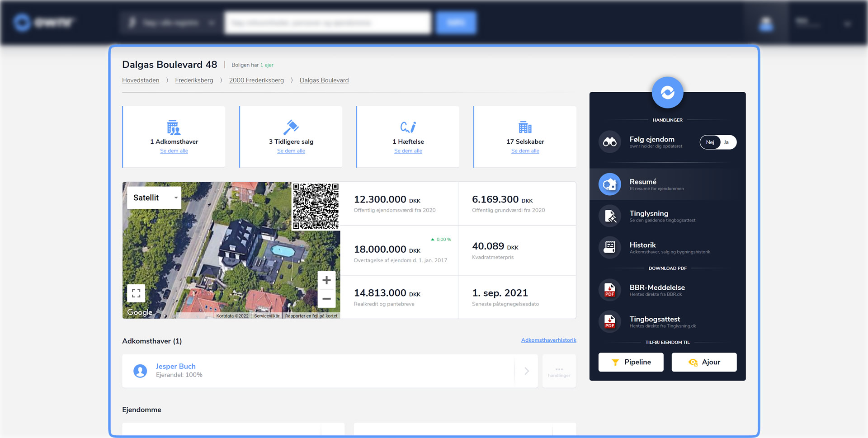This screenshot has height=438, width=868.
Task: Select Nej on the Følg ejendom switch
Action: (710, 142)
